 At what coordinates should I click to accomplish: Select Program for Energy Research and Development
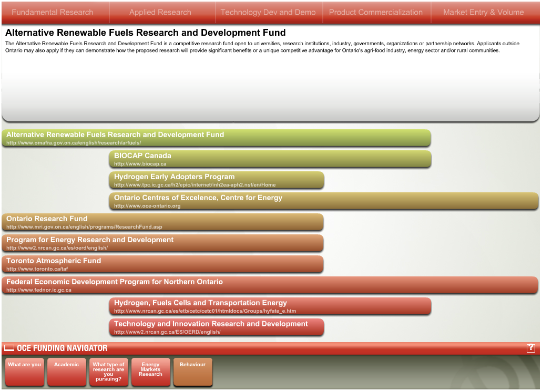(163, 243)
